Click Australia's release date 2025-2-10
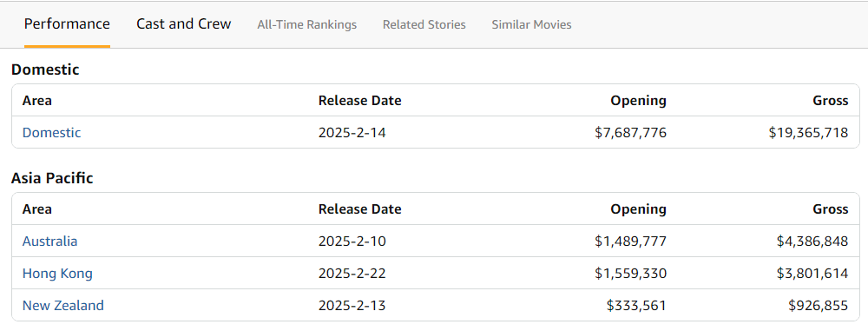 352,242
